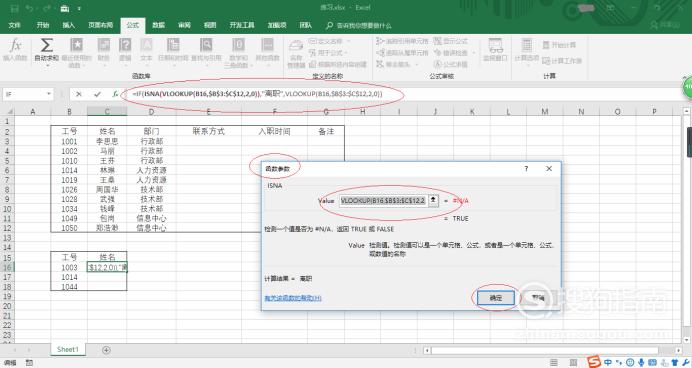Screen dimensions: 692x368
Task: Open the Home tab
Action: point(43,25)
